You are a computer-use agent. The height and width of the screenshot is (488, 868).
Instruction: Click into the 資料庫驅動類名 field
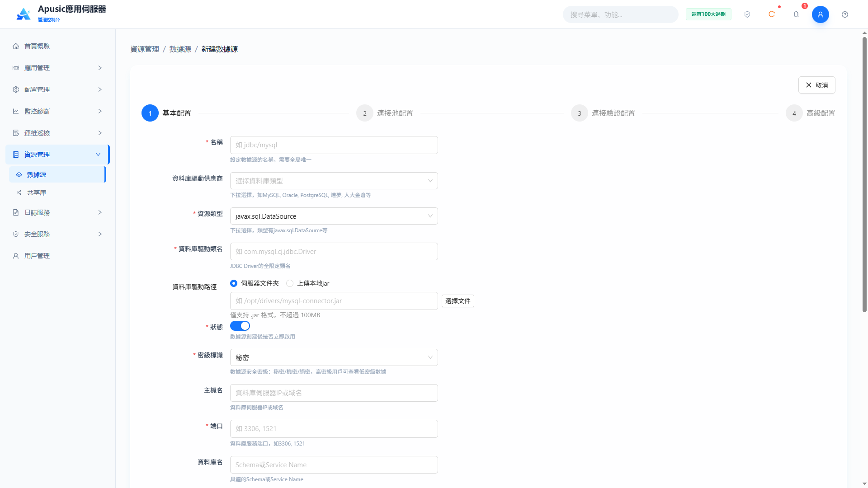334,252
